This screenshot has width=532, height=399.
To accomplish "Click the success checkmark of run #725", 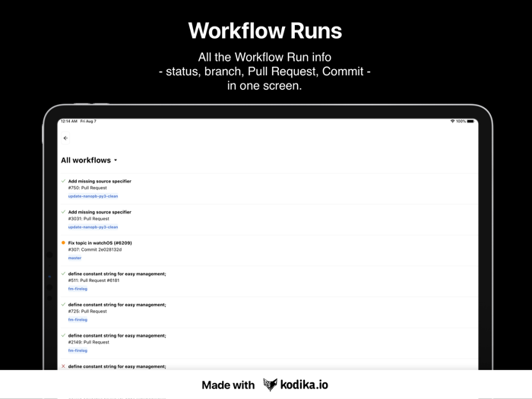I will pyautogui.click(x=63, y=305).
